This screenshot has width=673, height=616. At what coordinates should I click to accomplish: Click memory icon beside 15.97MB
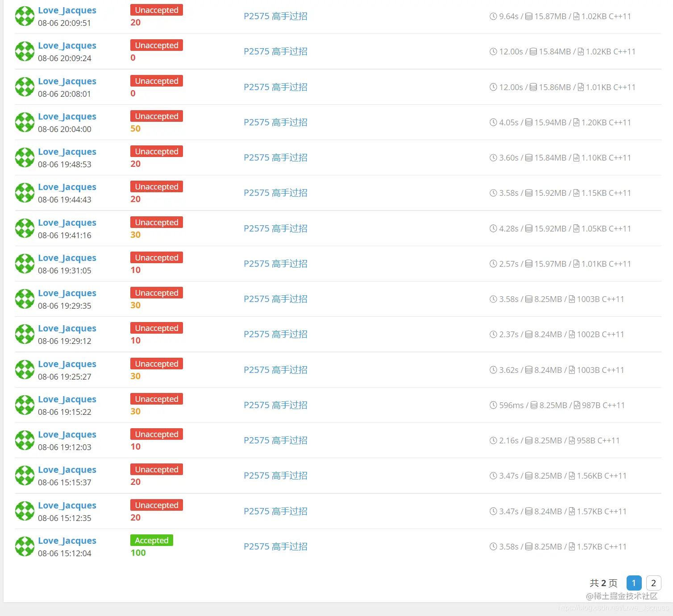pyautogui.click(x=529, y=264)
